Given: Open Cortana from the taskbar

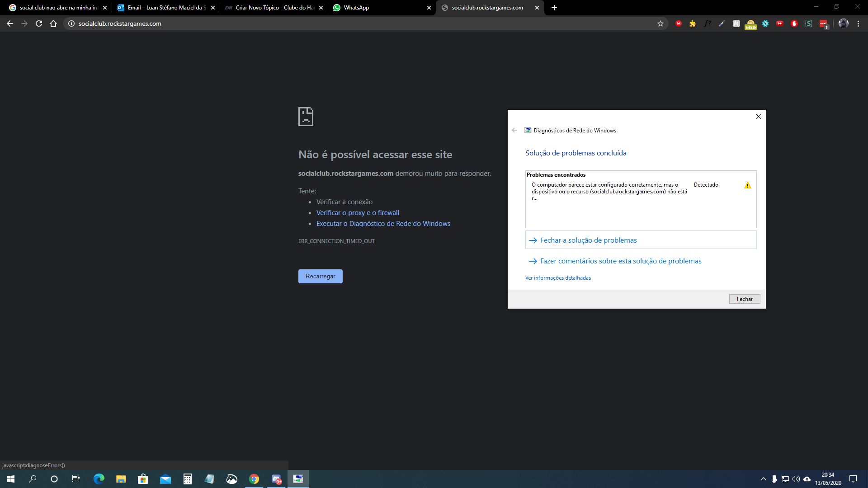Looking at the screenshot, I should click(54, 479).
